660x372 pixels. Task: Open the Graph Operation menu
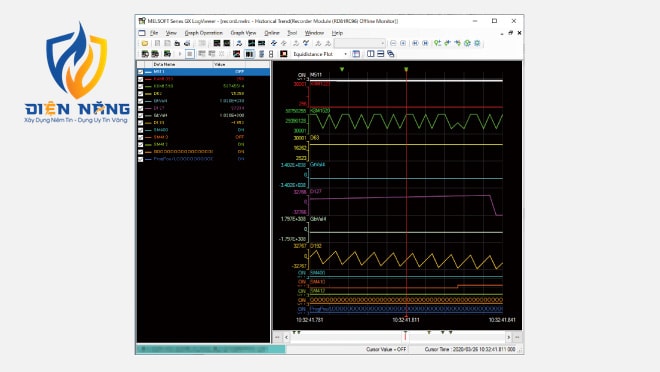point(203,33)
